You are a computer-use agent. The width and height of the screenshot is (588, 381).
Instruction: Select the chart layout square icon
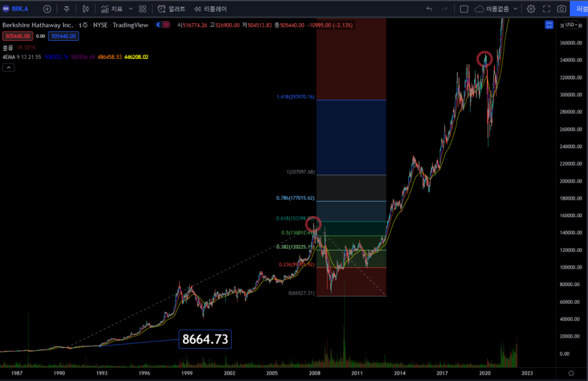click(464, 9)
